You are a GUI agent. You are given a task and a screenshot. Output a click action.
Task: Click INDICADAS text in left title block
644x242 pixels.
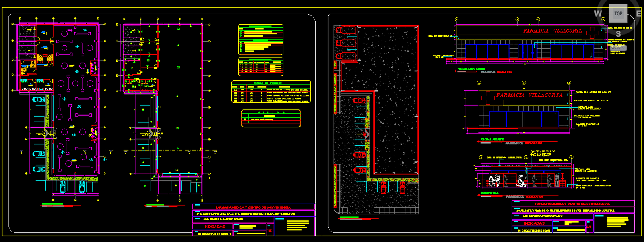[x=215, y=227]
